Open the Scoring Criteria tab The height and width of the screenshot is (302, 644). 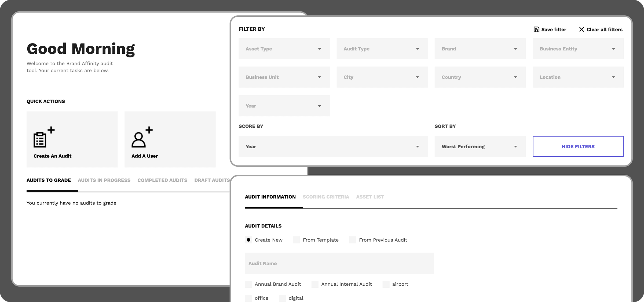(x=326, y=197)
